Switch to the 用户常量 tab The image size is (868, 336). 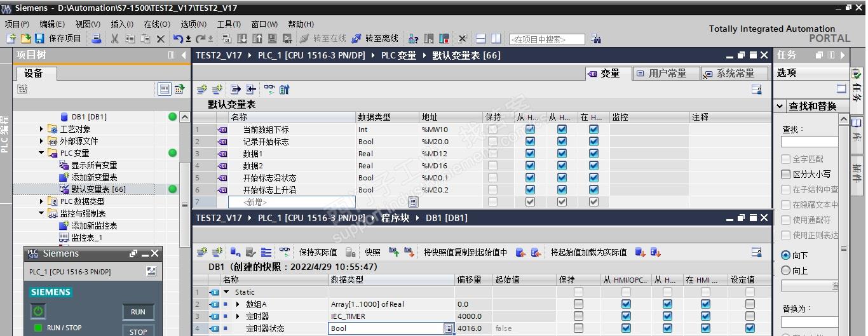point(667,74)
